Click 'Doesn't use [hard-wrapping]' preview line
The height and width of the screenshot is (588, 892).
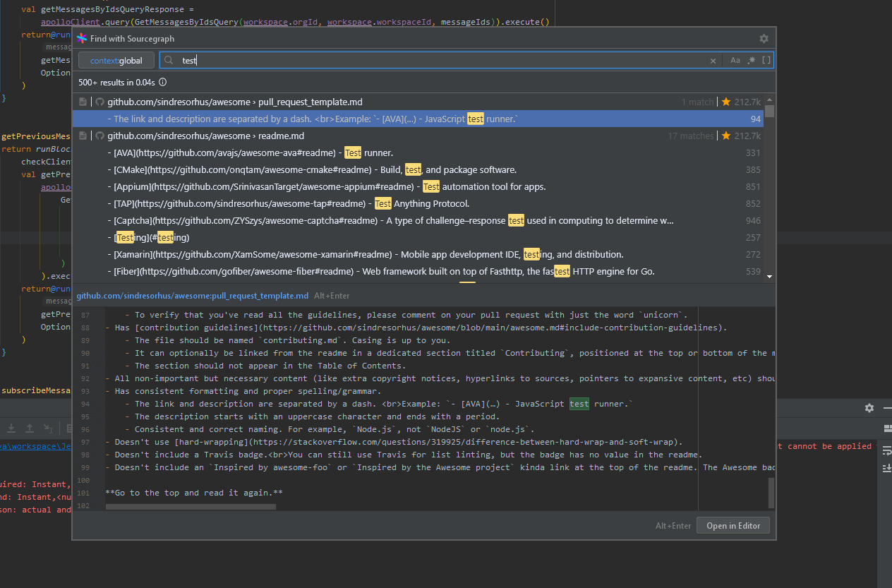394,442
